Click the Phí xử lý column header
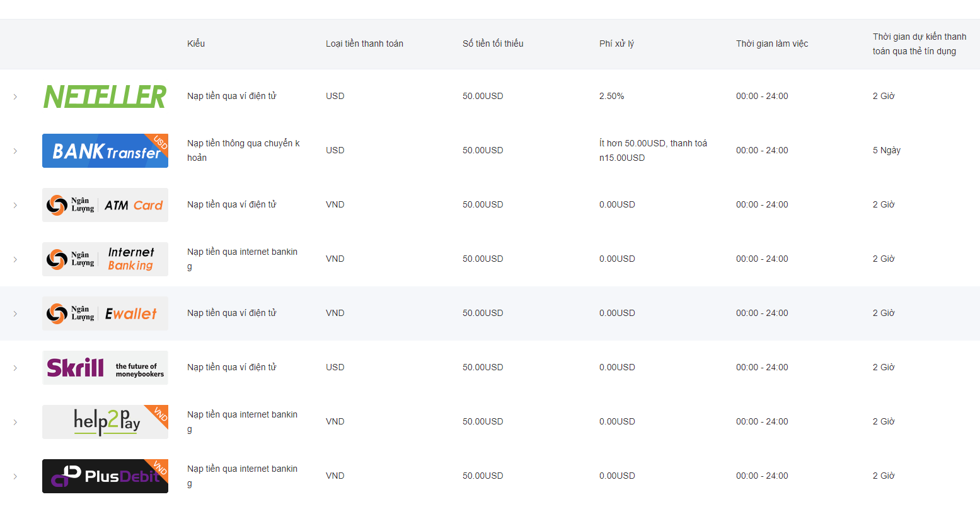The image size is (980, 509). (x=616, y=44)
